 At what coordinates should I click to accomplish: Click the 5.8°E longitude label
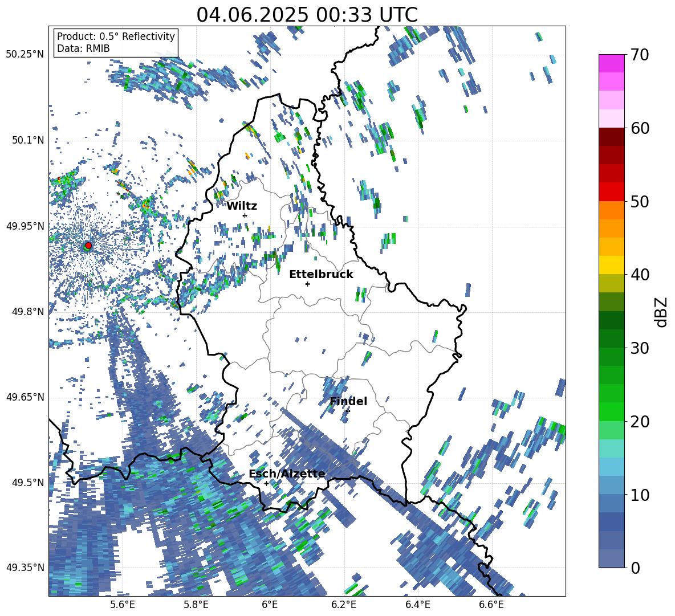196,605
